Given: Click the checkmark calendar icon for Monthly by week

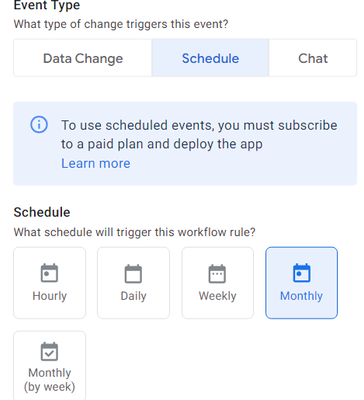Looking at the screenshot, I should point(49,351).
